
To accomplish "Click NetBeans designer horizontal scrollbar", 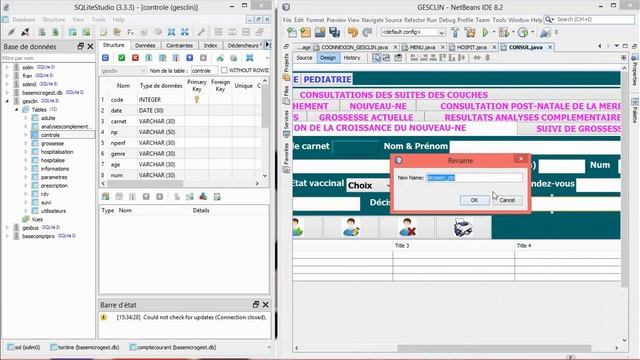I will tap(494, 348).
